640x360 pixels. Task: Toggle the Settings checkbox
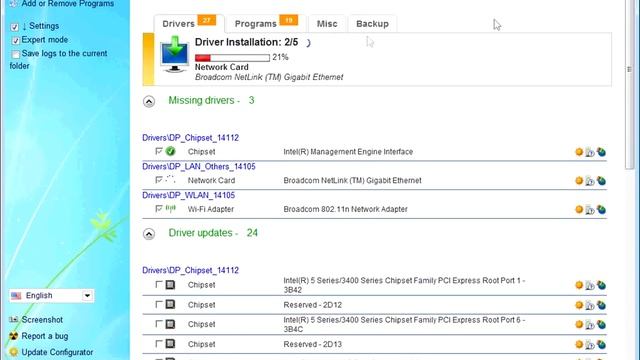click(15, 27)
